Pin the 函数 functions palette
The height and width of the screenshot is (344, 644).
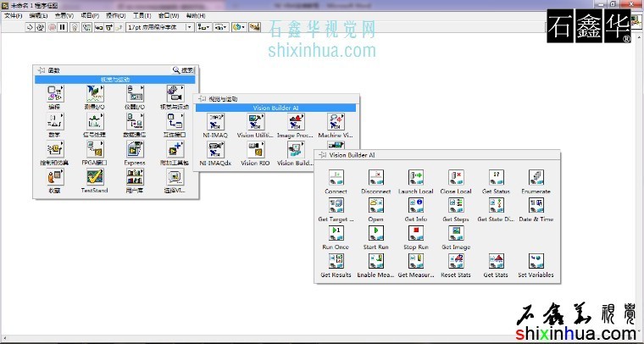[x=41, y=70]
